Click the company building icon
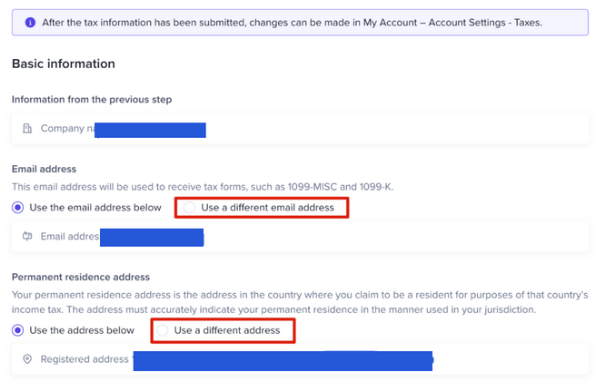Screen dimensions: 602x387 (27, 128)
